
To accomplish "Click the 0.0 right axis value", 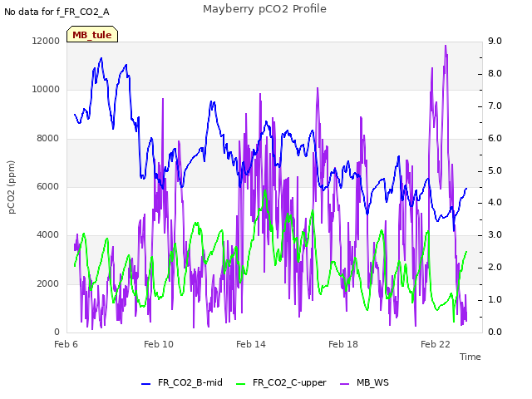I will (x=495, y=332).
